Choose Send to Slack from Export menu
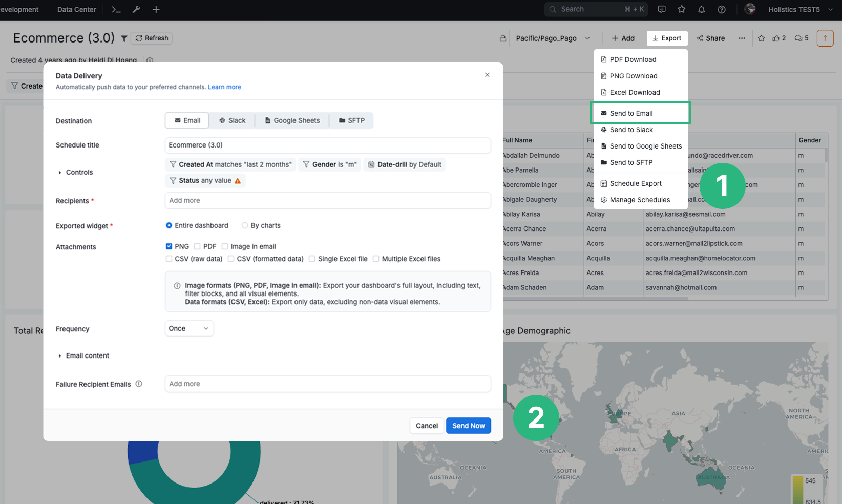 coord(627,130)
